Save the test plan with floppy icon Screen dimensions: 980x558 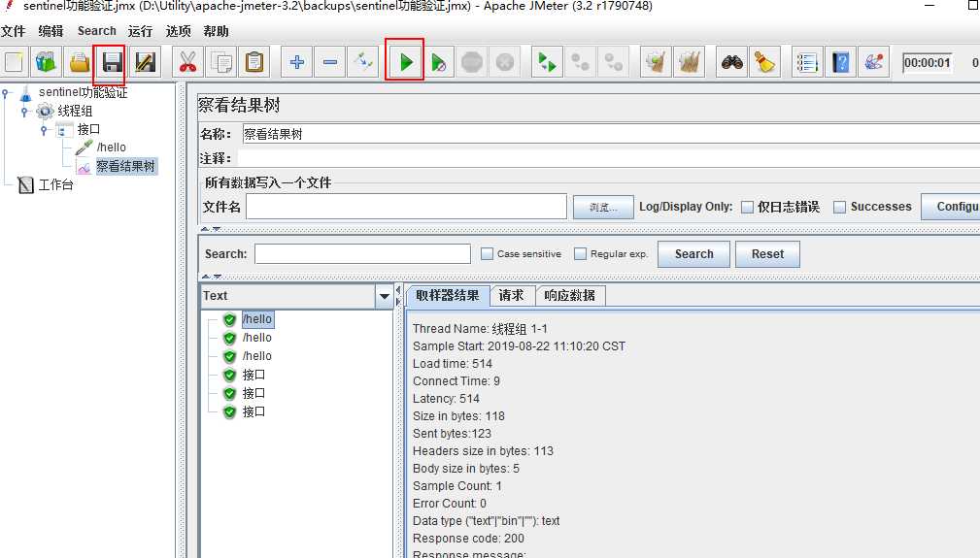(112, 62)
